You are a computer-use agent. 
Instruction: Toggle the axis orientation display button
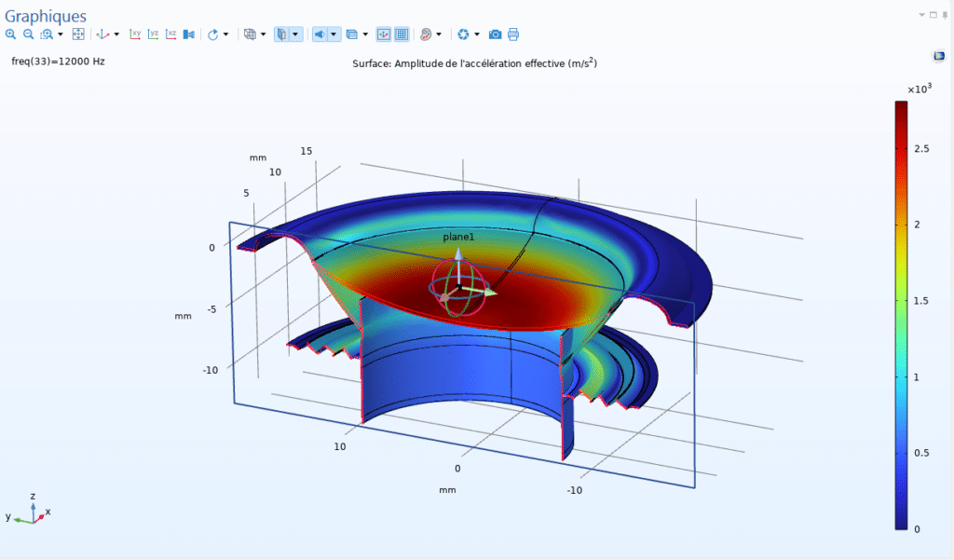tap(384, 34)
